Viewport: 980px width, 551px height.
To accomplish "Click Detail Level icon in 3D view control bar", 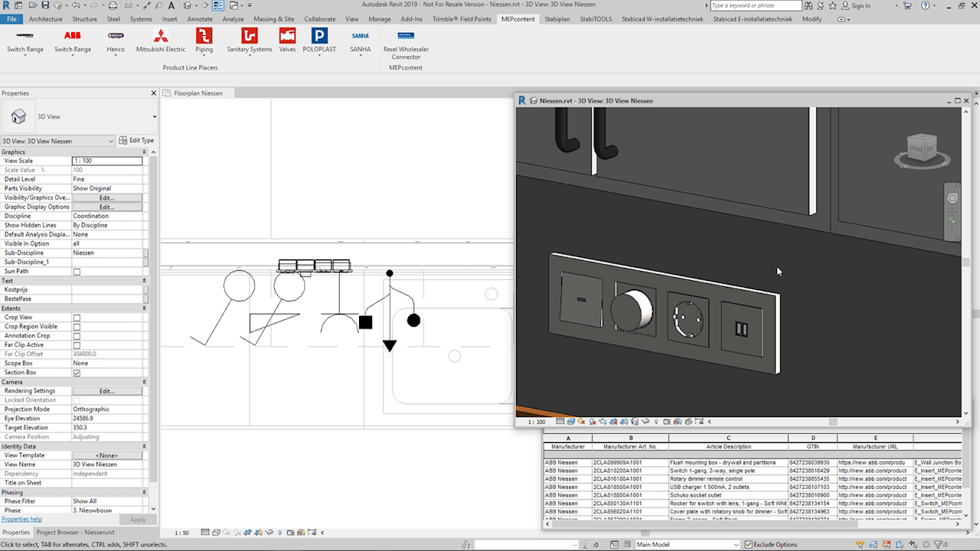I will click(x=560, y=422).
